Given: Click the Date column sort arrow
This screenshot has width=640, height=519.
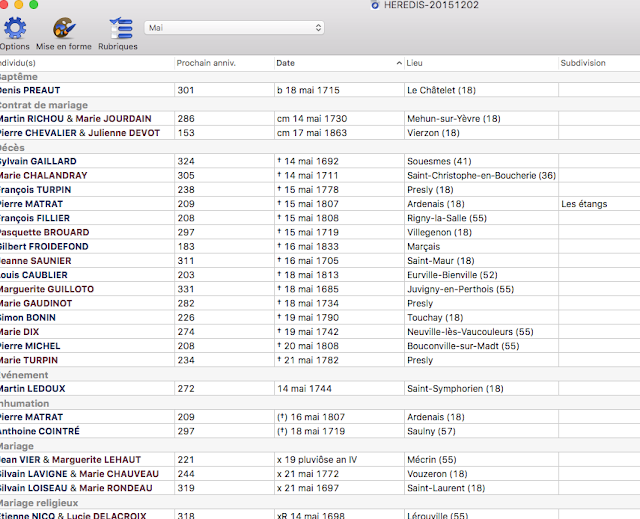Looking at the screenshot, I should pyautogui.click(x=399, y=63).
